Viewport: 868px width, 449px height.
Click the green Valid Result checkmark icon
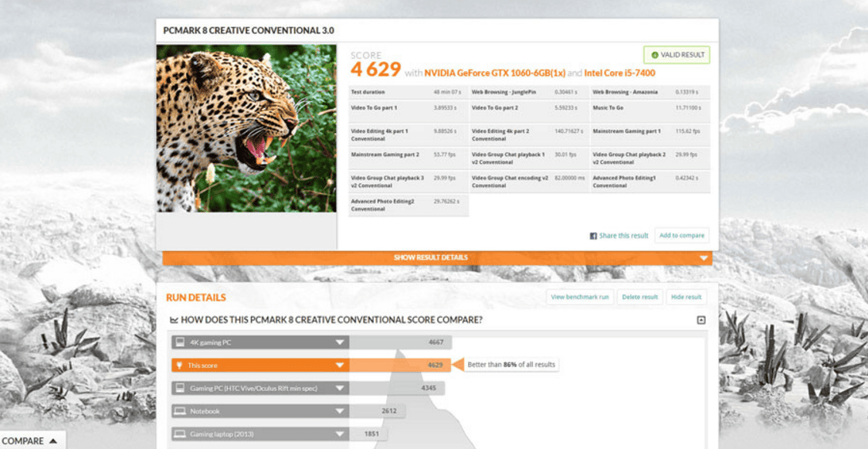(x=655, y=55)
